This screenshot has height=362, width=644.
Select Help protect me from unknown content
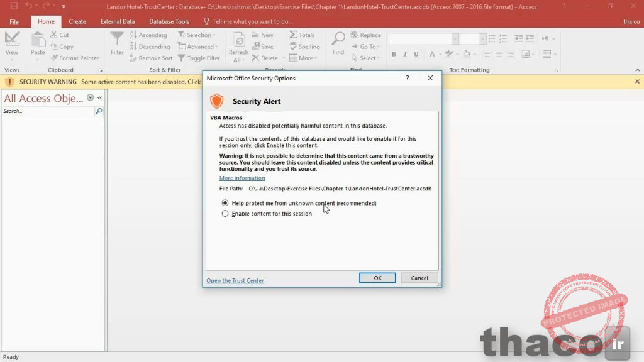tap(225, 204)
